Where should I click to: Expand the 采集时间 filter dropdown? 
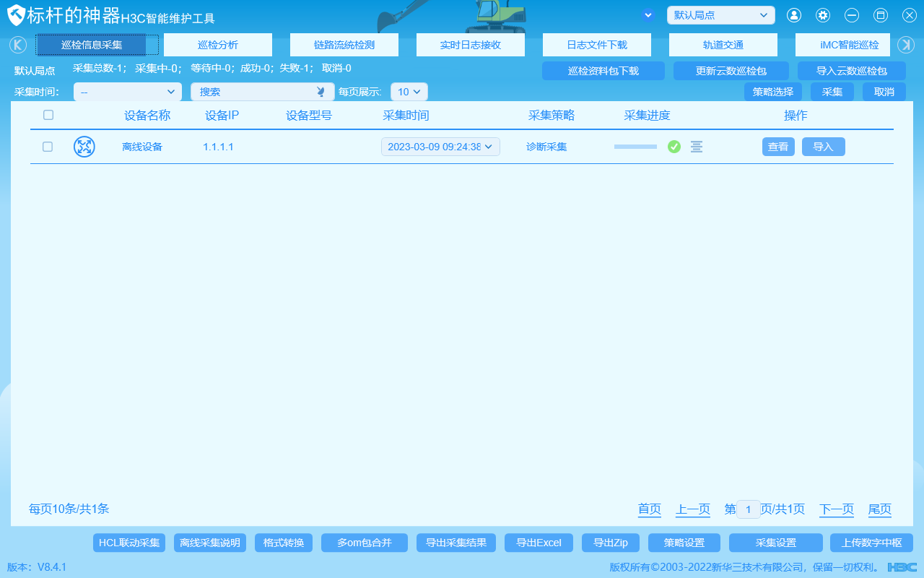pos(128,92)
